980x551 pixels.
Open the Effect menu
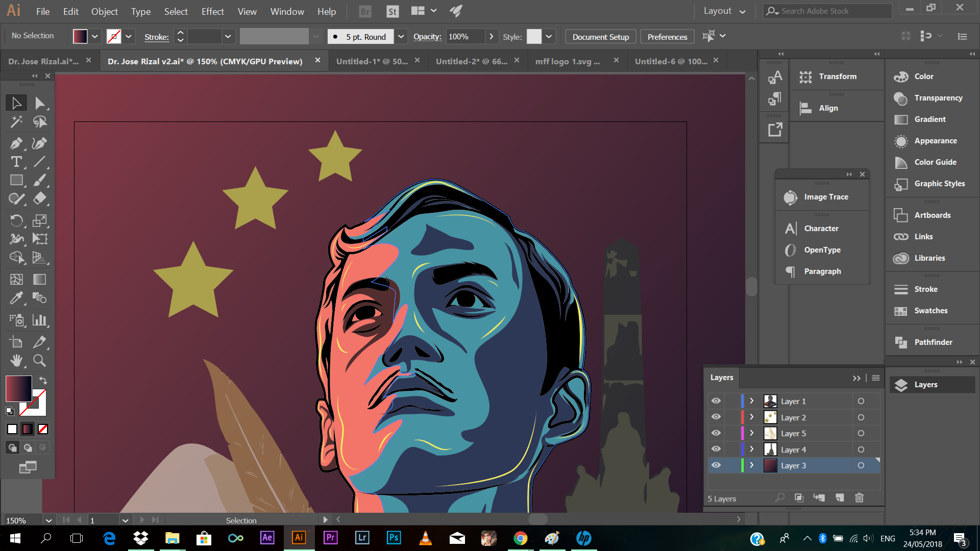pos(212,11)
